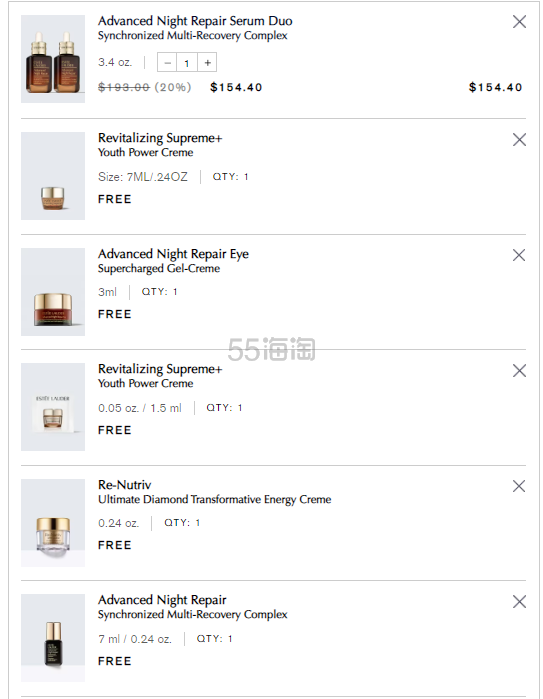Remove the 7 ml Advanced Night Repair sample

point(519,602)
